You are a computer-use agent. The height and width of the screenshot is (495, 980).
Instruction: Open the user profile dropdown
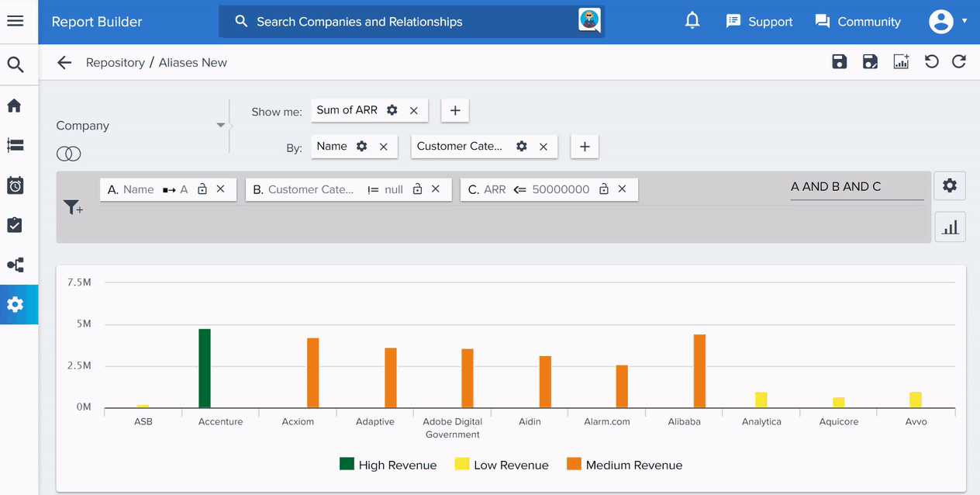[x=948, y=21]
